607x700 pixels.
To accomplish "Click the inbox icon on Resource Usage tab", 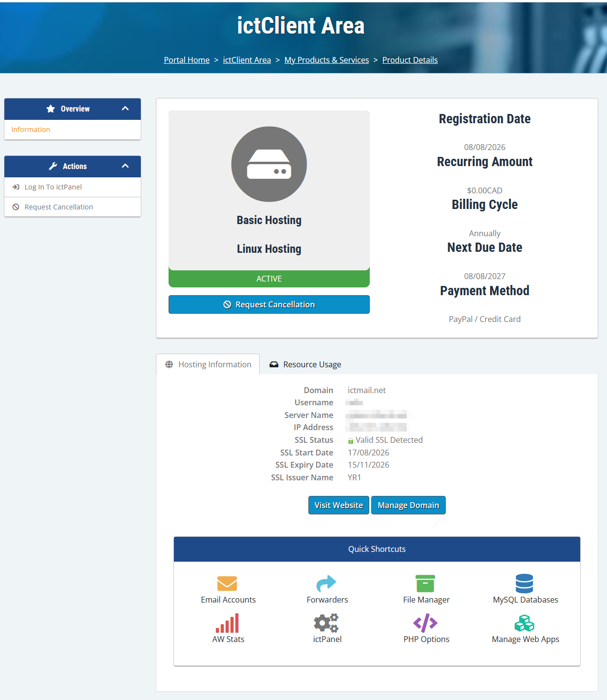I will tap(274, 364).
